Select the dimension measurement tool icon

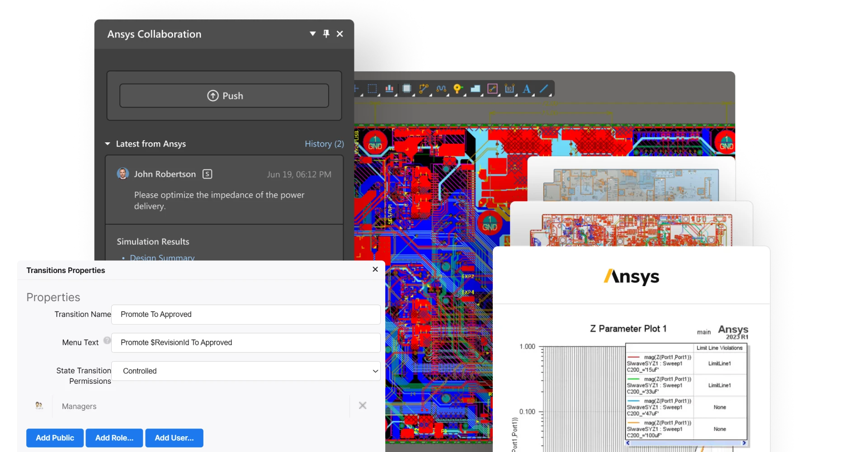(x=509, y=89)
